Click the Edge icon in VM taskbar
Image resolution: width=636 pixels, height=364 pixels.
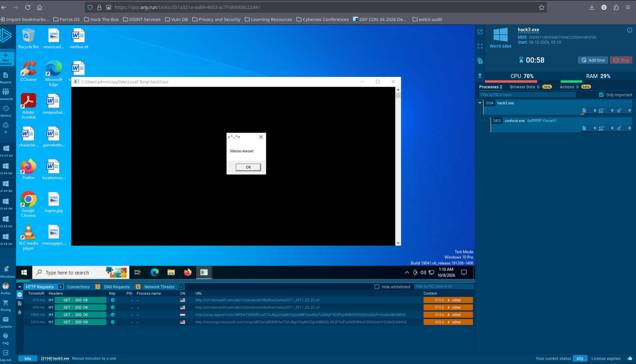[154, 272]
